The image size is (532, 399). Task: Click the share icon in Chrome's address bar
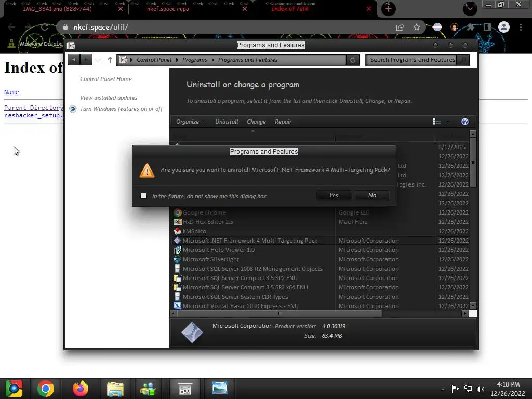[x=400, y=27]
